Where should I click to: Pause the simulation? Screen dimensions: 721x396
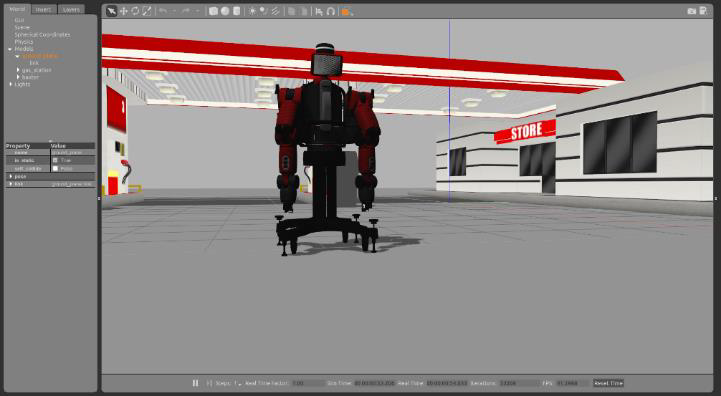click(x=195, y=383)
